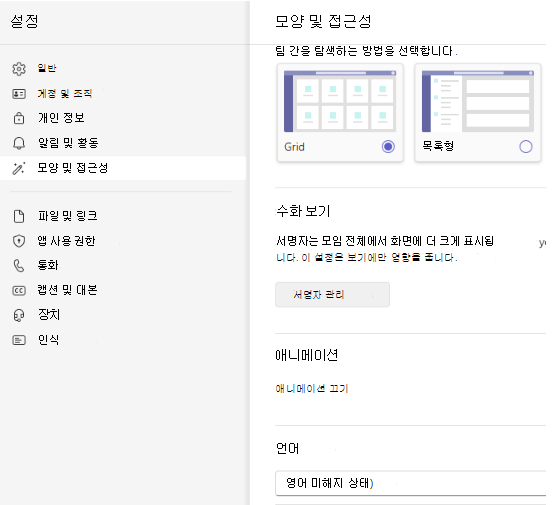Viewport: 553px width, 505px height.
Task: Click the document icon for 파일 및 링크
Action: [19, 216]
